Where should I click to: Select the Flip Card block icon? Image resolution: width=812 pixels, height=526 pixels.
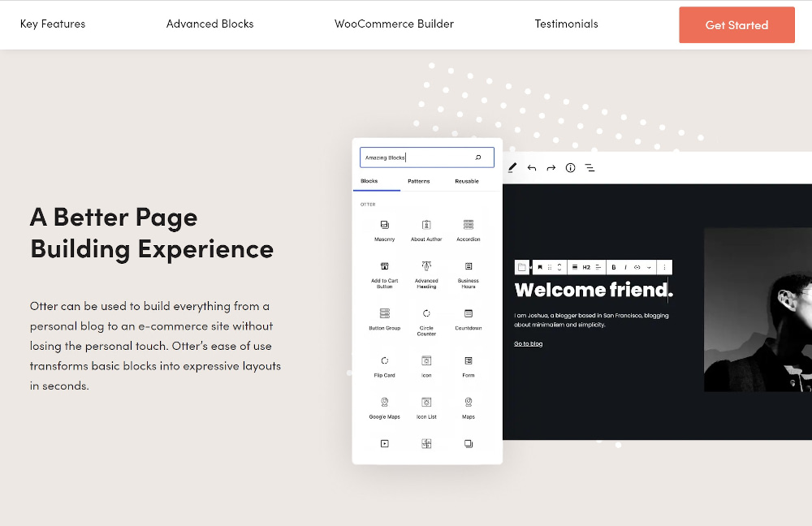coord(385,360)
